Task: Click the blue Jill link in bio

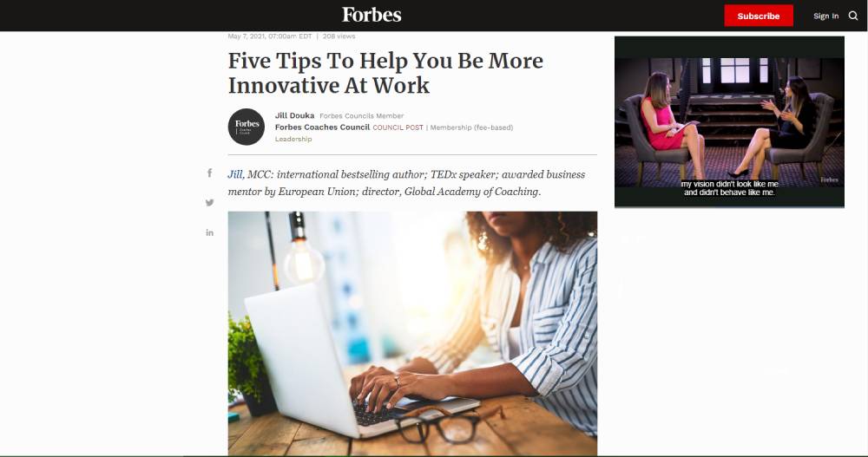Action: coord(235,174)
